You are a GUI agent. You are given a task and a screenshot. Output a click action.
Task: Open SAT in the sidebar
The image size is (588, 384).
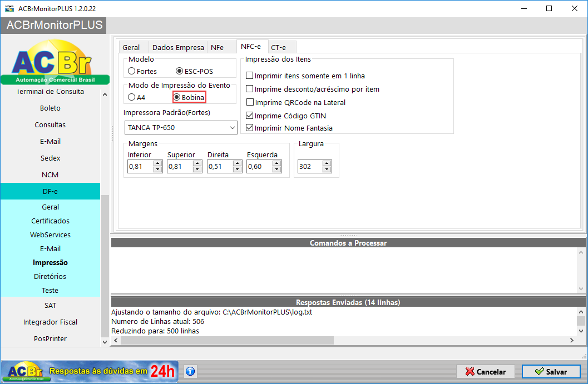pos(50,305)
